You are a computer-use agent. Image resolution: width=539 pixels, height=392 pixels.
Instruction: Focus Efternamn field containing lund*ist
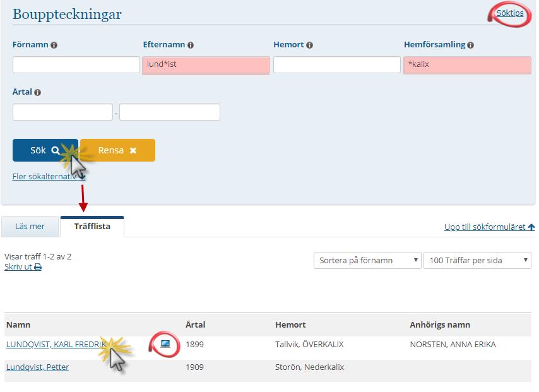tap(206, 66)
